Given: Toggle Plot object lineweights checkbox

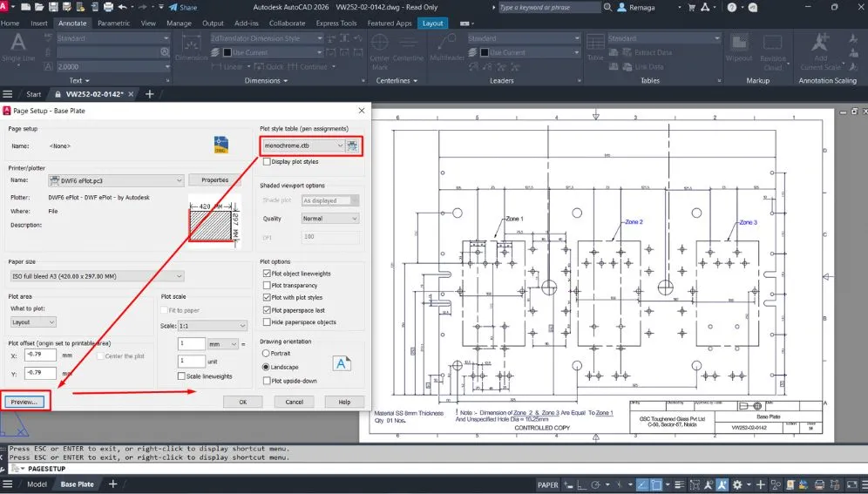Looking at the screenshot, I should (x=267, y=274).
